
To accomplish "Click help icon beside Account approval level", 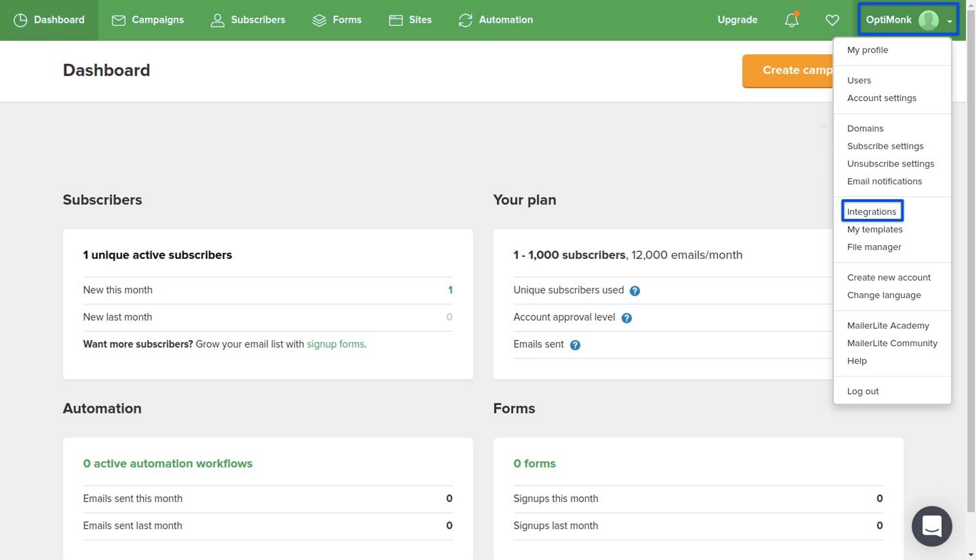I will click(626, 318).
